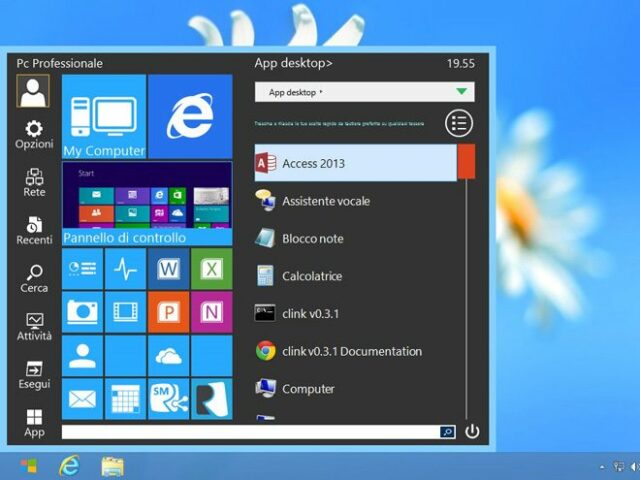Click the Word tile
This screenshot has height=480, width=640.
pos(168,269)
